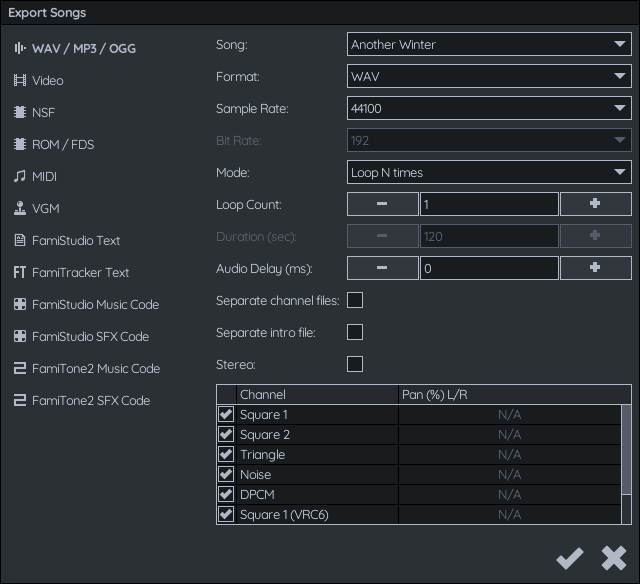This screenshot has width=640, height=584.
Task: Open the VGM joystick icon
Action: [x=20, y=208]
